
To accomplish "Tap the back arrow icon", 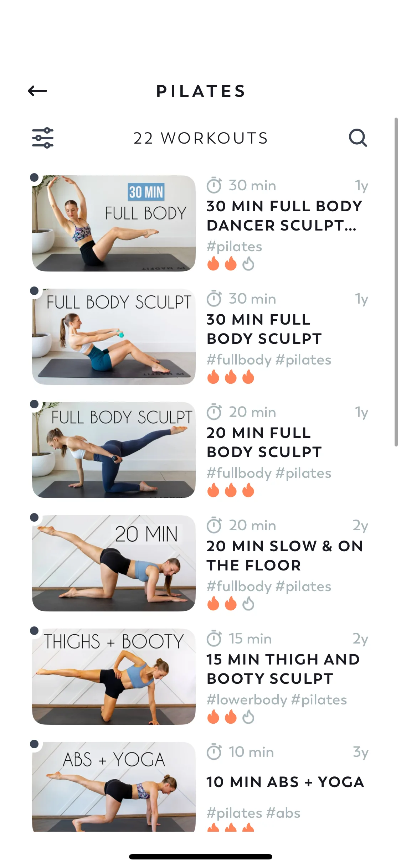I will pyautogui.click(x=37, y=91).
